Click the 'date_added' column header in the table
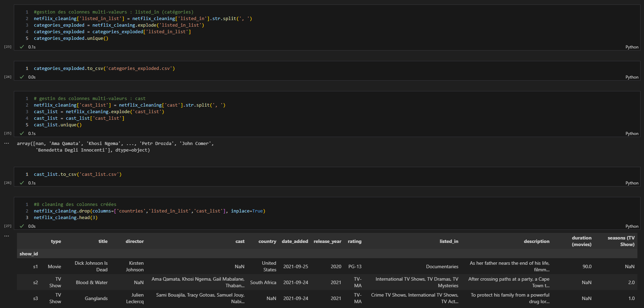 295,242
